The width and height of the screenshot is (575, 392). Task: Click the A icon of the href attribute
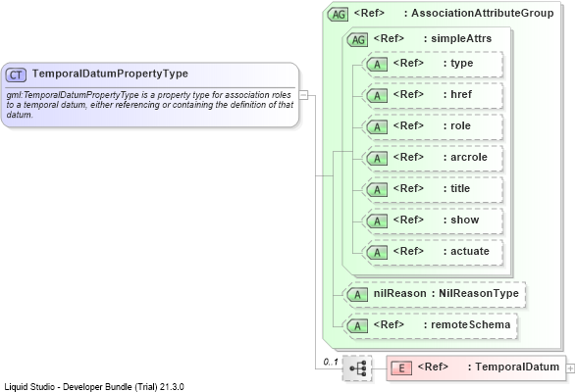pos(377,96)
